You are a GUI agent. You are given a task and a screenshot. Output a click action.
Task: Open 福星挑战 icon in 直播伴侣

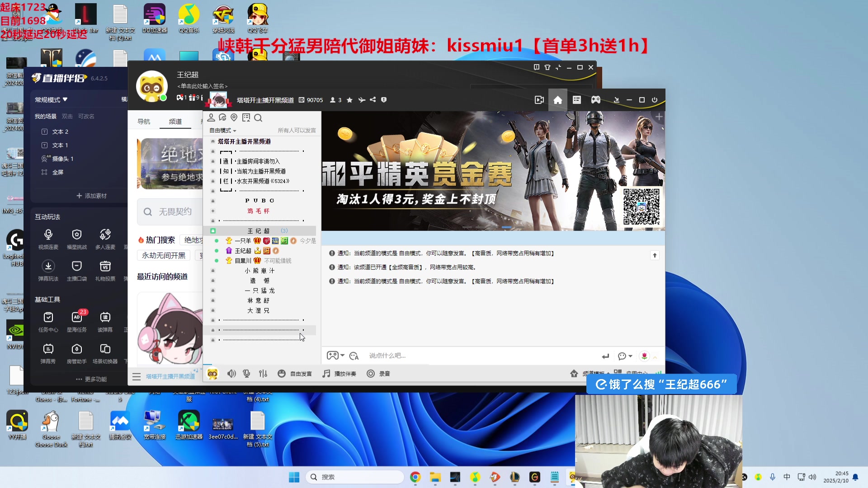(77, 239)
